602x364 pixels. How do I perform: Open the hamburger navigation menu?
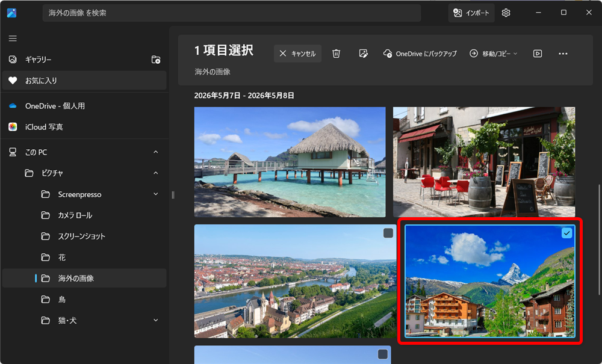coord(13,39)
